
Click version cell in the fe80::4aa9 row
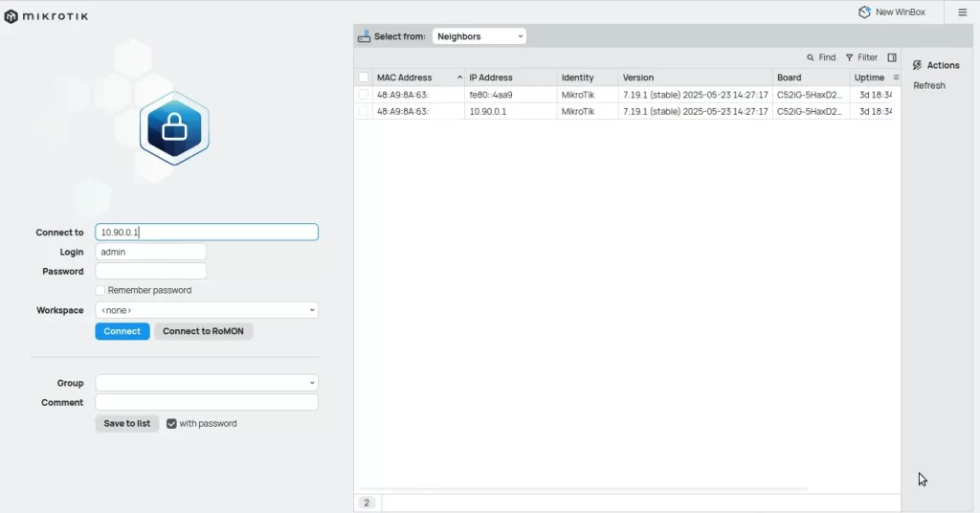coord(695,95)
